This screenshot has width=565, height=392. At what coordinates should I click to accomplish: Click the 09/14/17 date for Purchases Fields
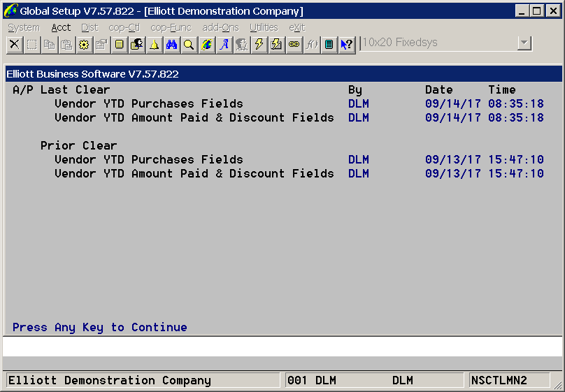point(453,103)
